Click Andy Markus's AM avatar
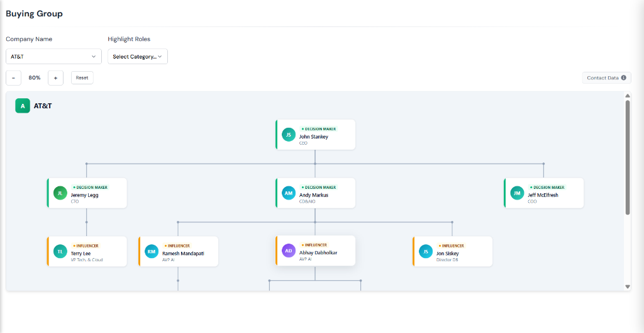This screenshot has height=333, width=644. click(289, 193)
